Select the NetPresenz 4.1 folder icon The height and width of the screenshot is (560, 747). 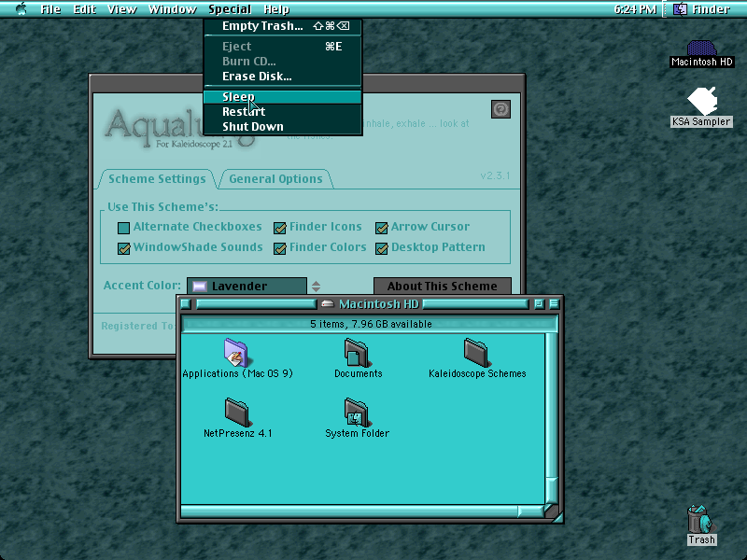pos(237,412)
